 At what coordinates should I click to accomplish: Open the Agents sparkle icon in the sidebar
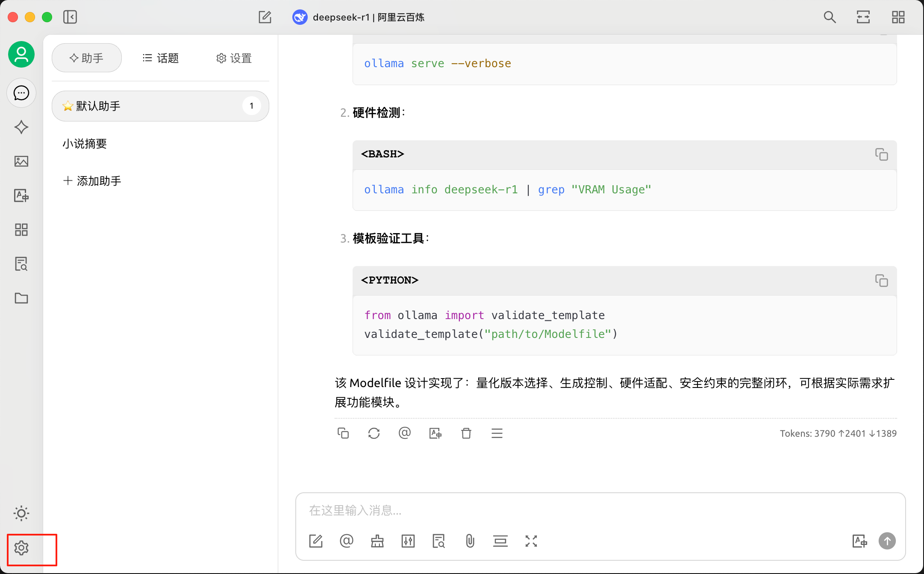[x=21, y=127]
